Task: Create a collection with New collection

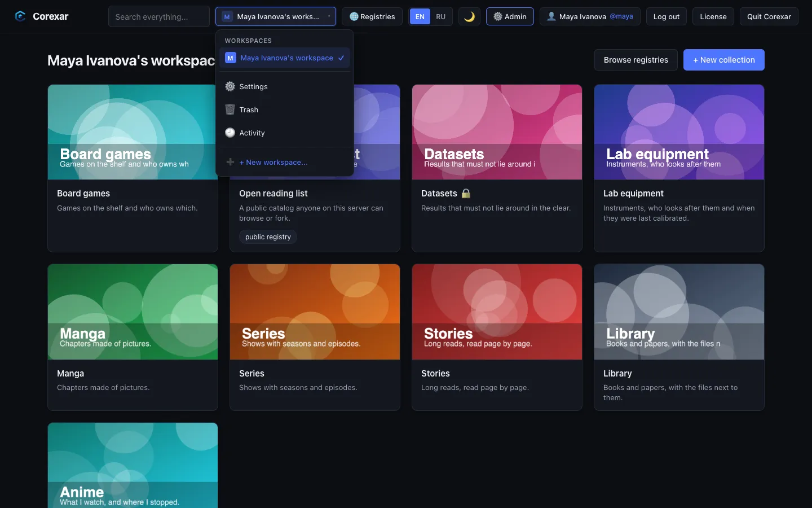Action: tap(724, 60)
